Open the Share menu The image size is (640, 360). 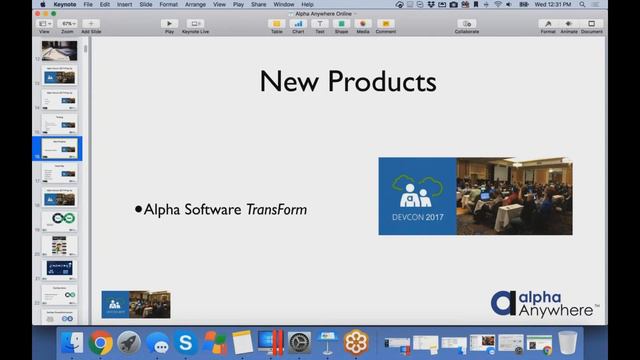pyautogui.click(x=258, y=4)
